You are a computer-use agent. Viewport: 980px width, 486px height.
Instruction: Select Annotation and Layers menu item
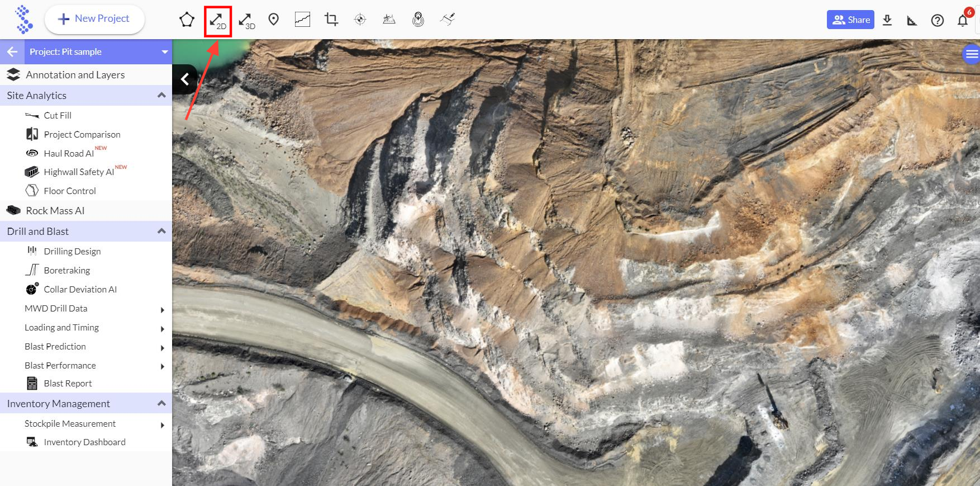tap(75, 75)
